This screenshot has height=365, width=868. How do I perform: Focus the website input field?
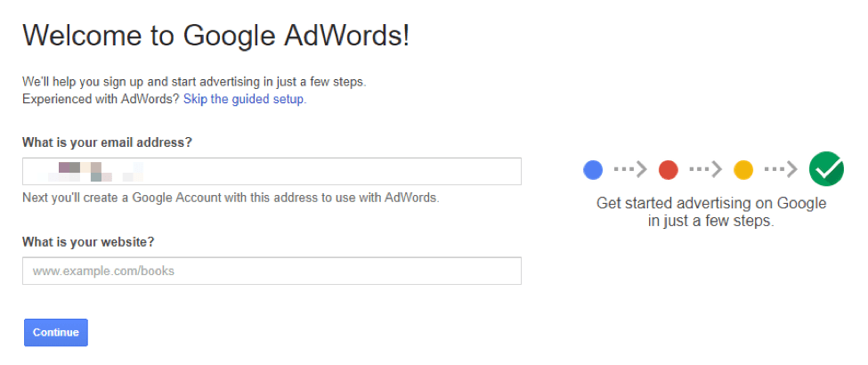pyautogui.click(x=272, y=271)
